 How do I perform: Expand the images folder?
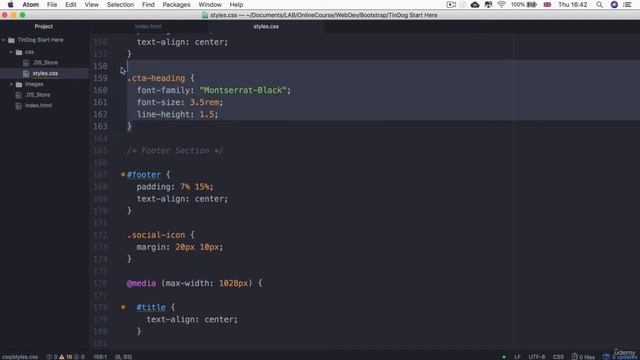pos(11,84)
